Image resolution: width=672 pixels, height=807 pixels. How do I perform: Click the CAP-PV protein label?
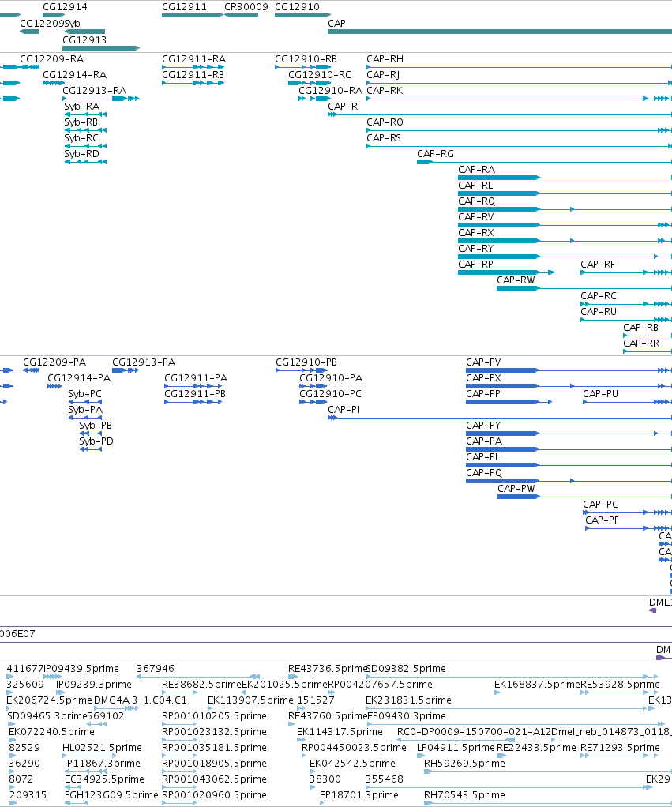coord(483,362)
